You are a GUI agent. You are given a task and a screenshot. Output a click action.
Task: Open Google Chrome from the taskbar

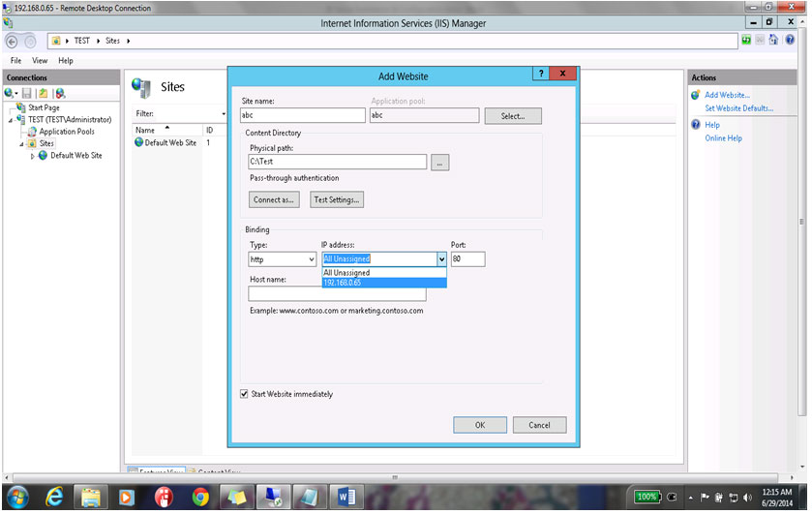pos(200,498)
